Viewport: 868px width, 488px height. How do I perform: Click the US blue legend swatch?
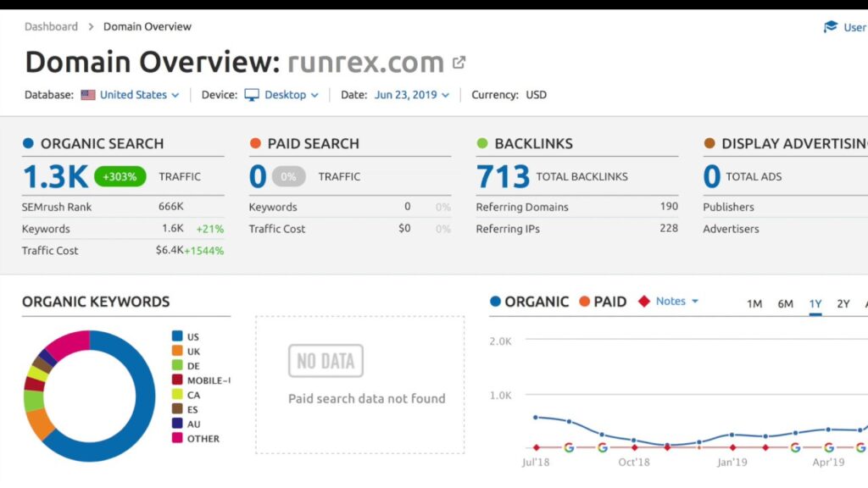[x=177, y=335]
